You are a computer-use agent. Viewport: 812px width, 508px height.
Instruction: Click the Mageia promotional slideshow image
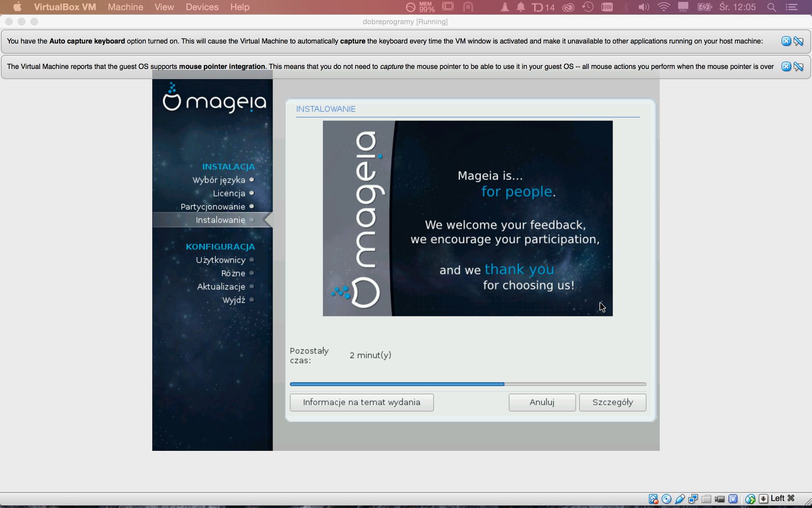pos(468,218)
